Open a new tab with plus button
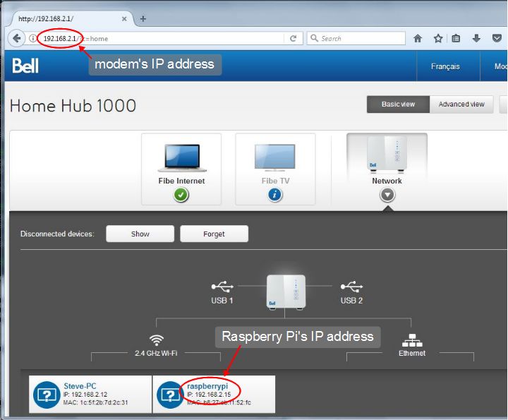This screenshot has height=420, width=508. pos(143,19)
